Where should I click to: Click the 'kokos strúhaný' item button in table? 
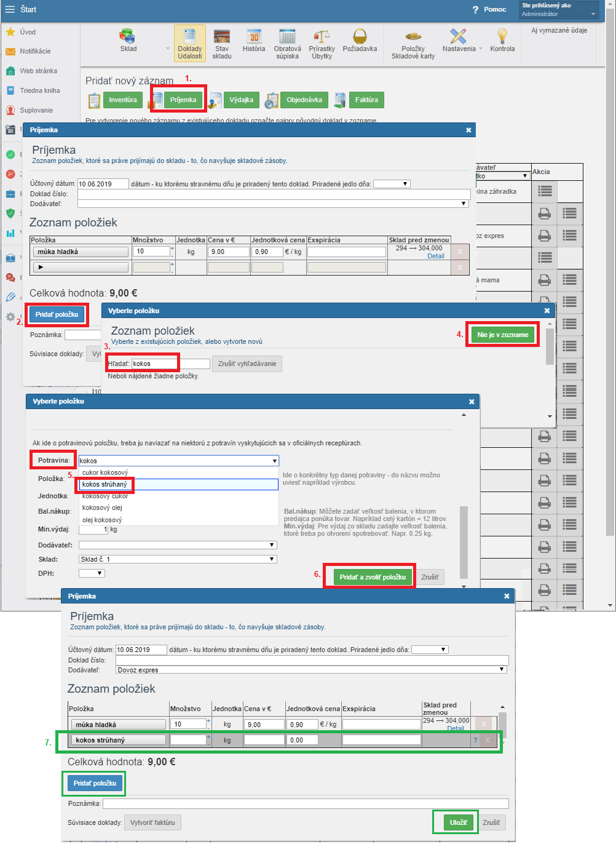119,740
